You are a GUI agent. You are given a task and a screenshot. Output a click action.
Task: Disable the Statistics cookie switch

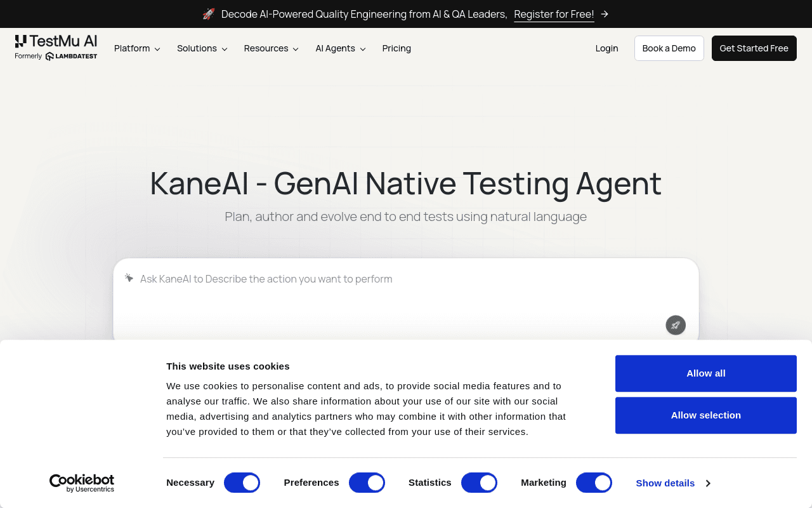[479, 483]
